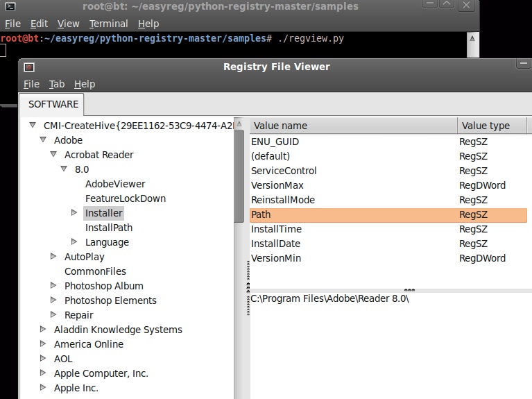Screen dimensions: 532x399
Task: Expand the AutoPlay key
Action: click(53, 257)
